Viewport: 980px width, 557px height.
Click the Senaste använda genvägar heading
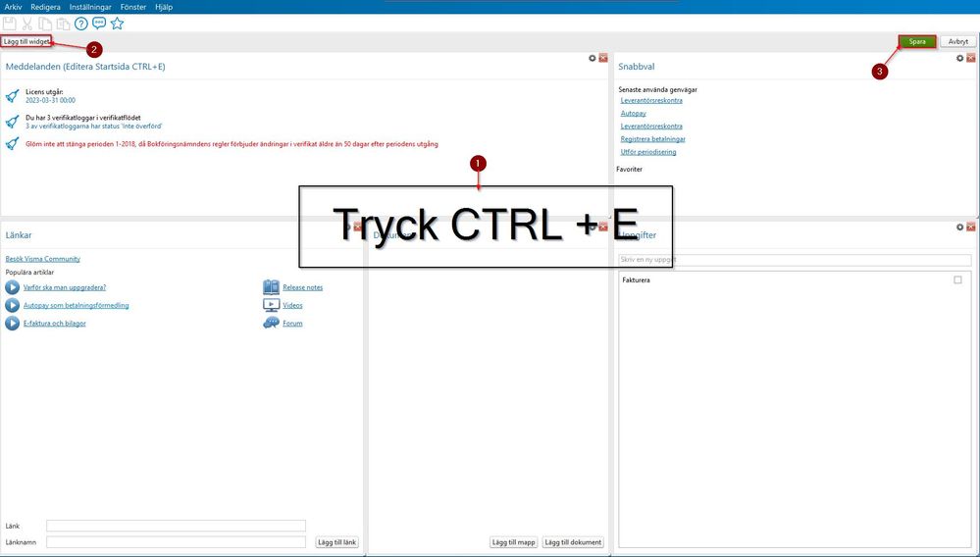[x=657, y=90]
